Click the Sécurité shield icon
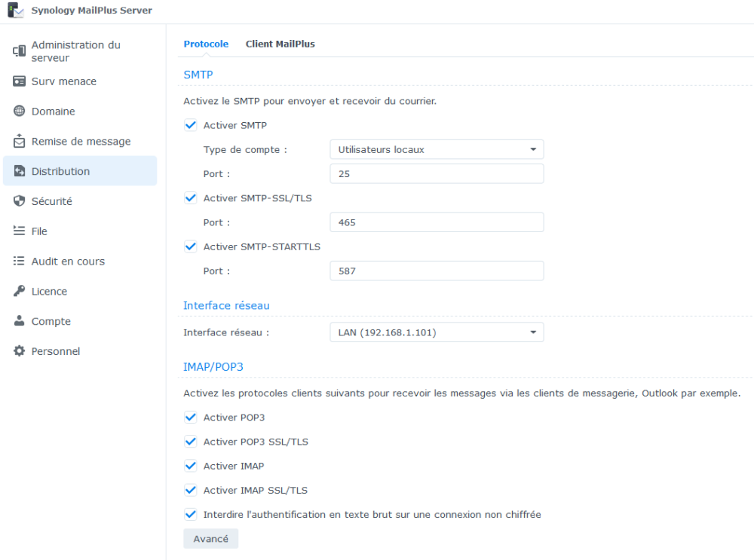The width and height of the screenshot is (754, 560). (20, 201)
